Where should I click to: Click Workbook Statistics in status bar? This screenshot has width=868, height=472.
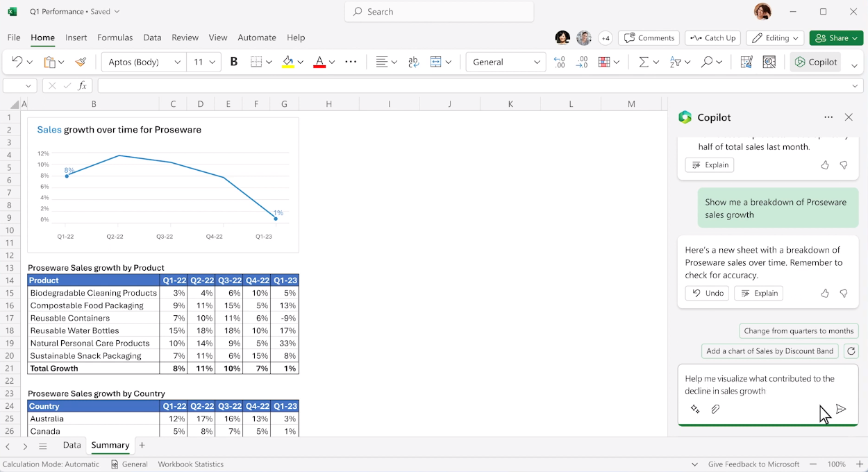(191, 464)
